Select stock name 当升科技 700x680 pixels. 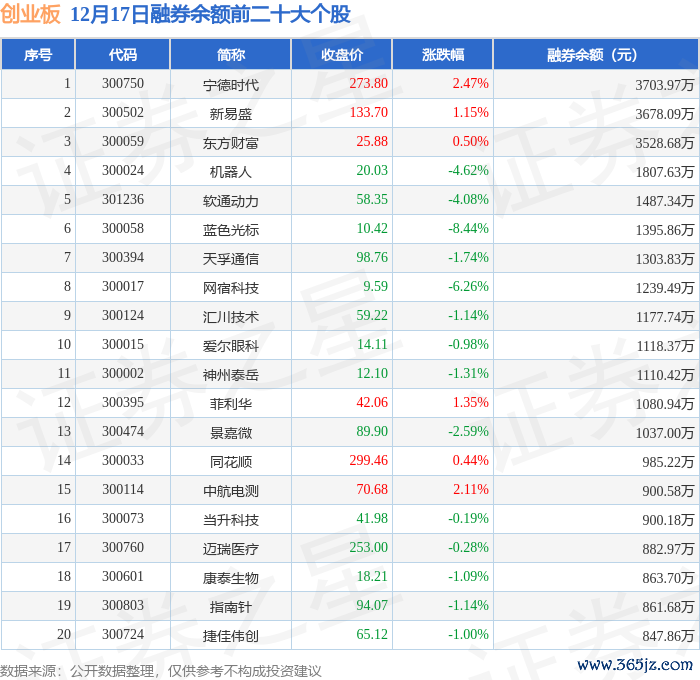point(230,520)
